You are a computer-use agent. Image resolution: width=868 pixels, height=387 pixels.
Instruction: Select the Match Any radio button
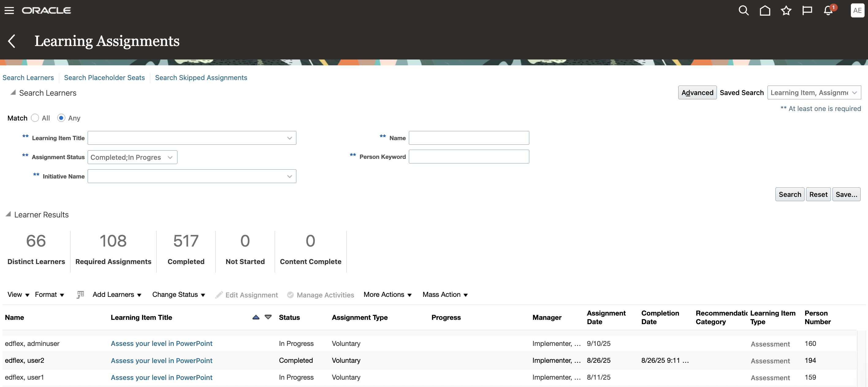pyautogui.click(x=61, y=118)
